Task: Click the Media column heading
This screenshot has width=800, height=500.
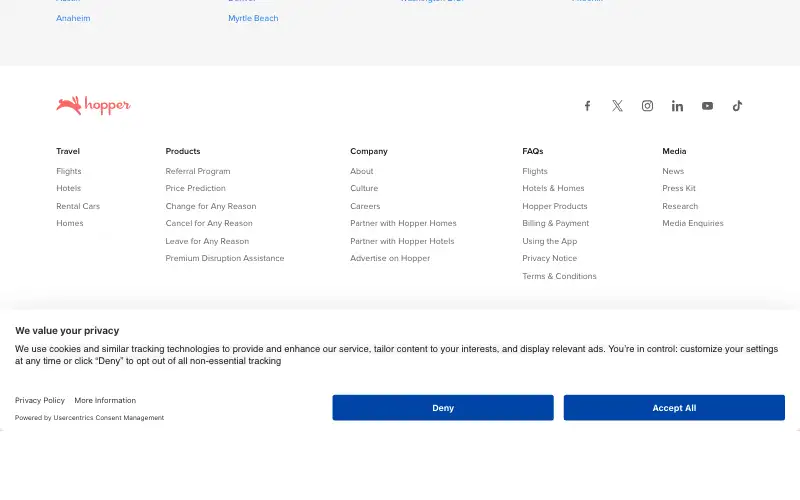Action: pos(674,151)
